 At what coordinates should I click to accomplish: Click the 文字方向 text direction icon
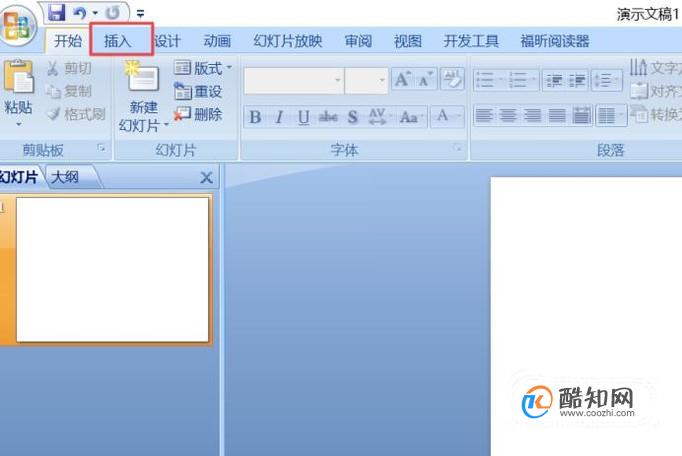click(x=639, y=67)
